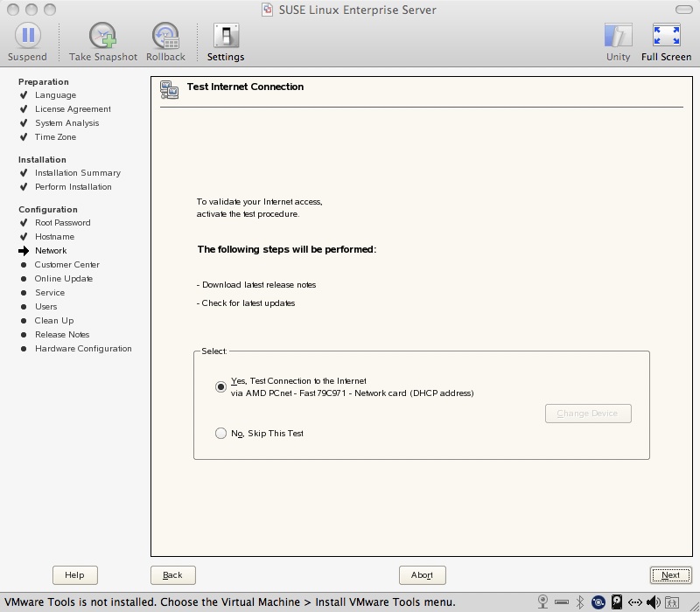The image size is (700, 612).
Task: Click the Hostname step
Action: point(54,236)
